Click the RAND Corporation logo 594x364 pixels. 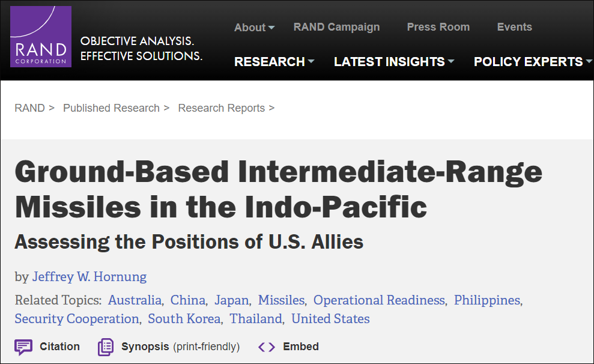tap(41, 37)
